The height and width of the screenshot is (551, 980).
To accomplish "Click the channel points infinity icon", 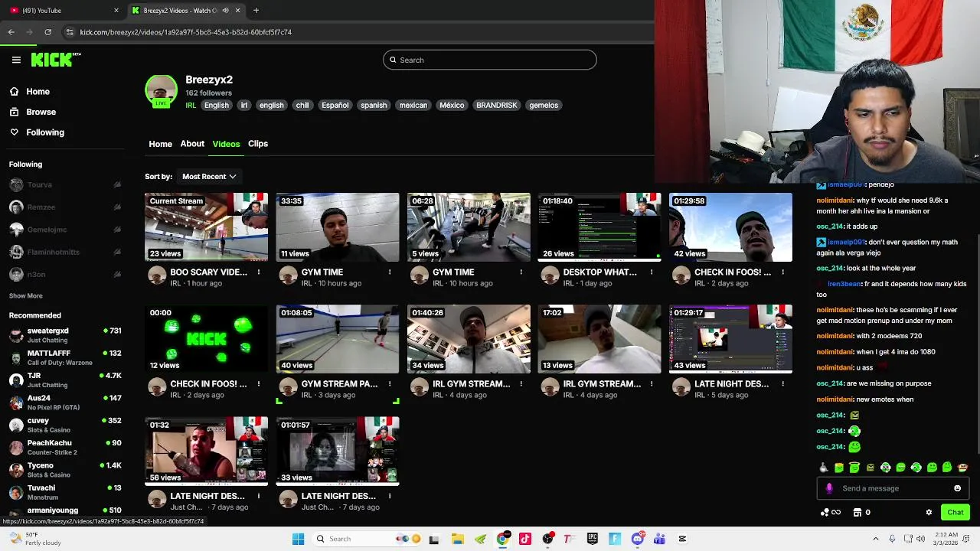I will pyautogui.click(x=831, y=513).
